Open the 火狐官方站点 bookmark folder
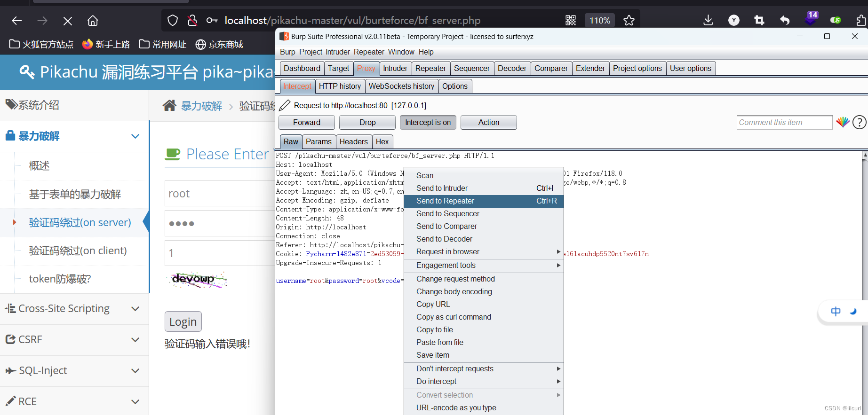Viewport: 868px width, 415px height. pyautogui.click(x=41, y=44)
